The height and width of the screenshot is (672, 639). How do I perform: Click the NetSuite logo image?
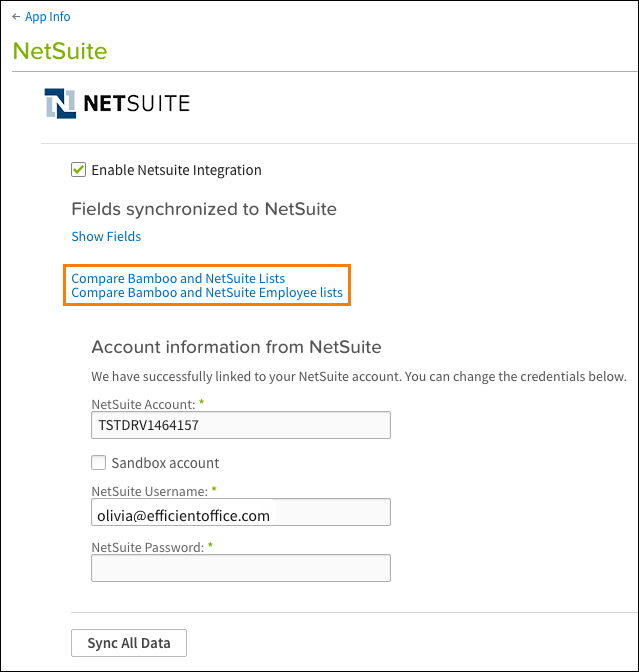coord(117,103)
